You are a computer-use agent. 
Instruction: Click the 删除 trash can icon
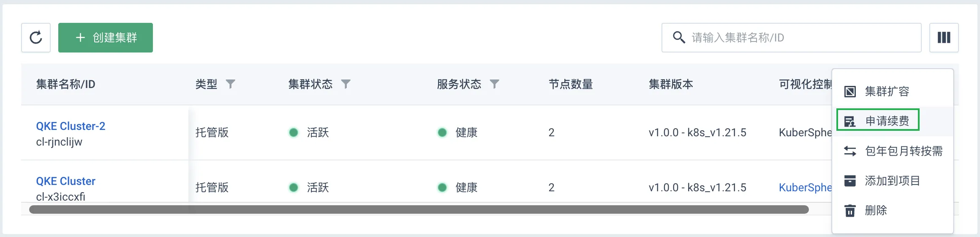pyautogui.click(x=850, y=210)
